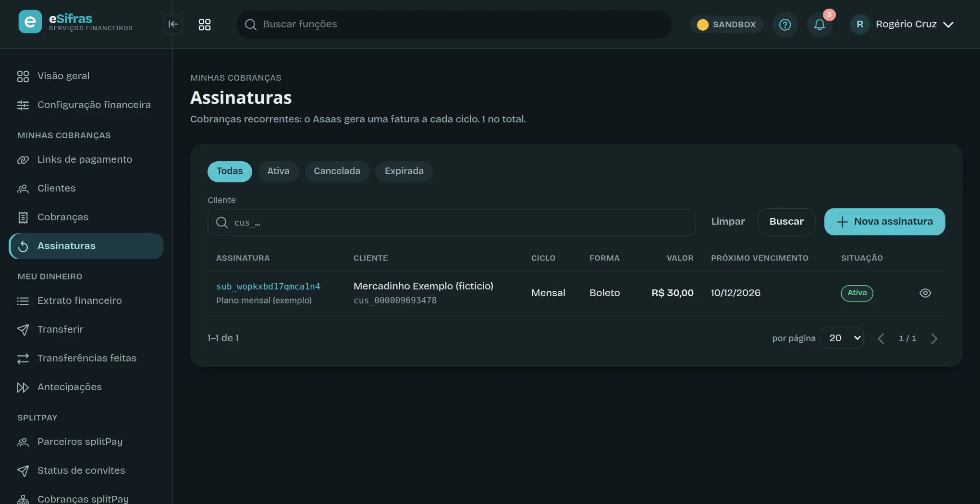Viewport: 980px width, 504px height.
Task: Go to Links de pagamento
Action: click(x=86, y=160)
